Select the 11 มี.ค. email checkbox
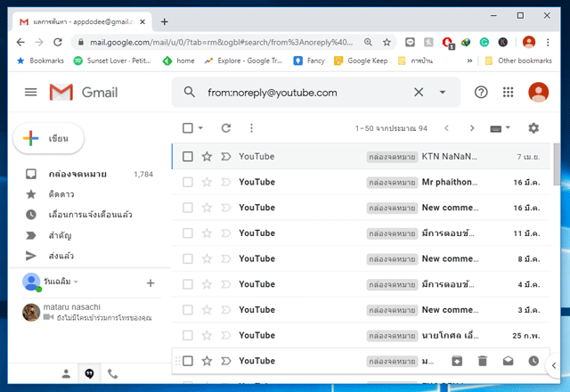Screen dimensions: 570x392 pos(188,233)
